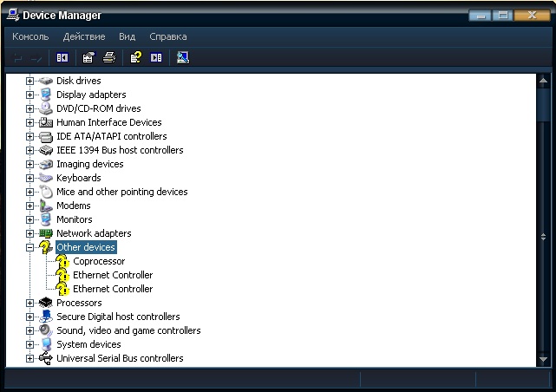The height and width of the screenshot is (392, 556).
Task: Click the Coprocessor warning icon
Action: click(62, 261)
